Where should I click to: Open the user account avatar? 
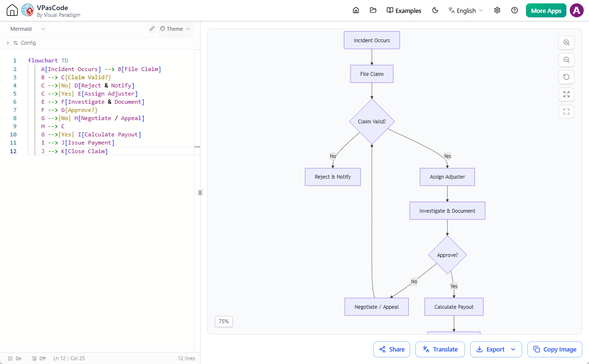tap(576, 11)
